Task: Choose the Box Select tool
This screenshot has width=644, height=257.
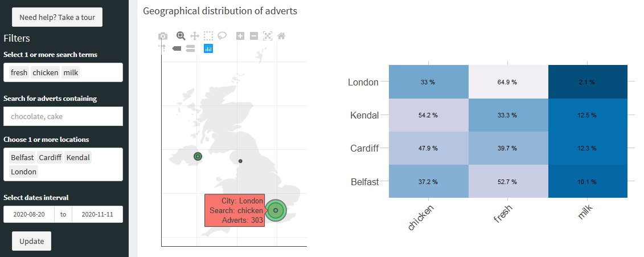Action: [209, 36]
